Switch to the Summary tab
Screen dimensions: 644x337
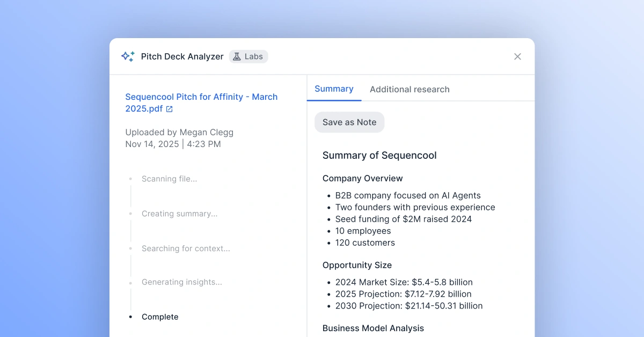pos(334,89)
